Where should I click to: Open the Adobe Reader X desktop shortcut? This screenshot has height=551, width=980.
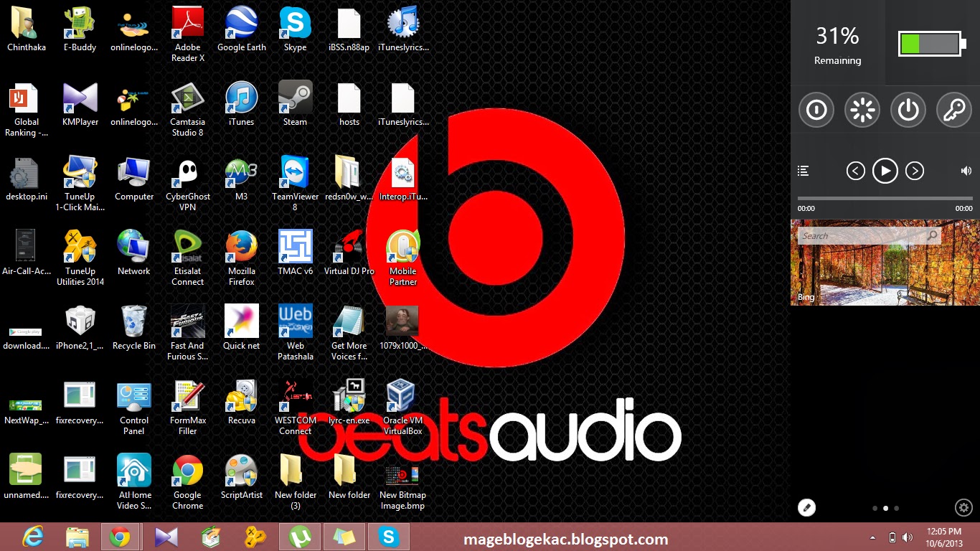click(x=187, y=34)
